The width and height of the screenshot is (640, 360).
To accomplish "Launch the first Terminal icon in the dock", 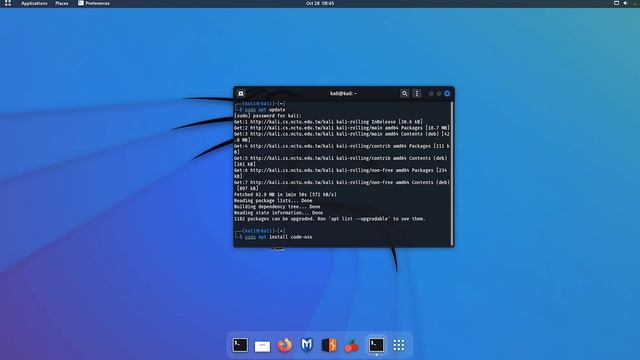I will [240, 345].
